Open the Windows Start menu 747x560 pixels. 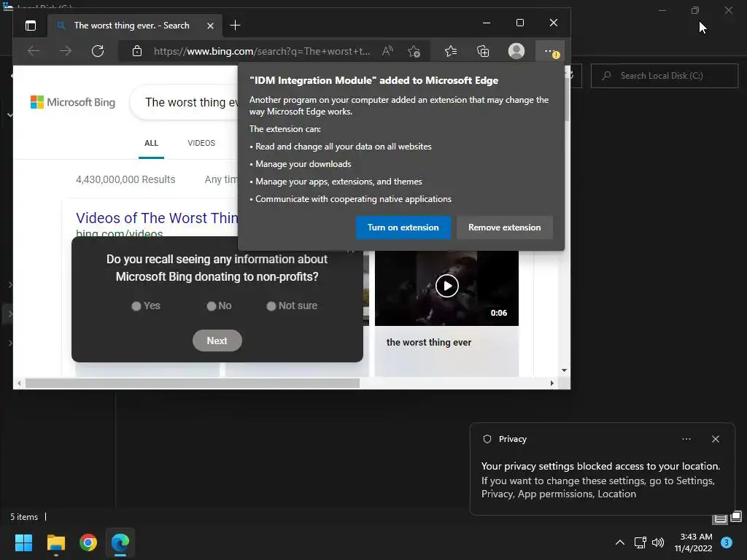pyautogui.click(x=23, y=542)
